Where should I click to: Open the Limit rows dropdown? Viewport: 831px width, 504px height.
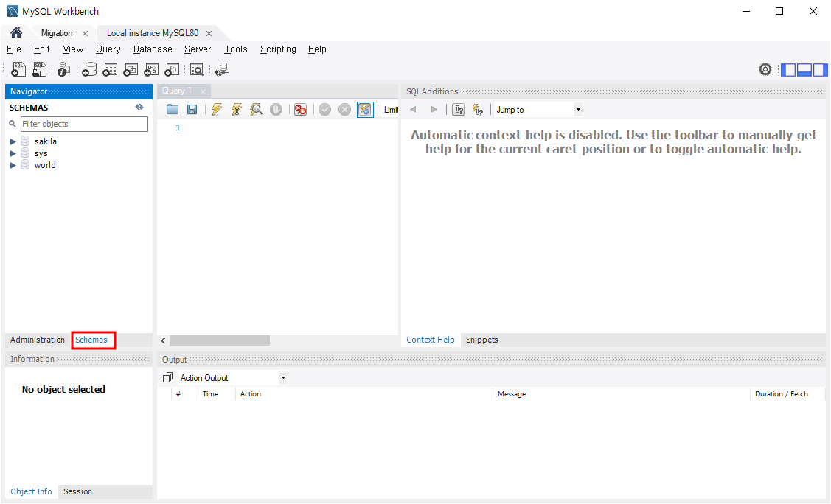pyautogui.click(x=391, y=110)
